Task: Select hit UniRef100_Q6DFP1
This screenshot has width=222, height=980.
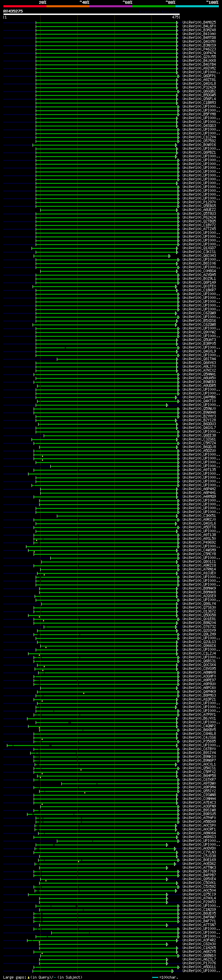Action: point(199,76)
